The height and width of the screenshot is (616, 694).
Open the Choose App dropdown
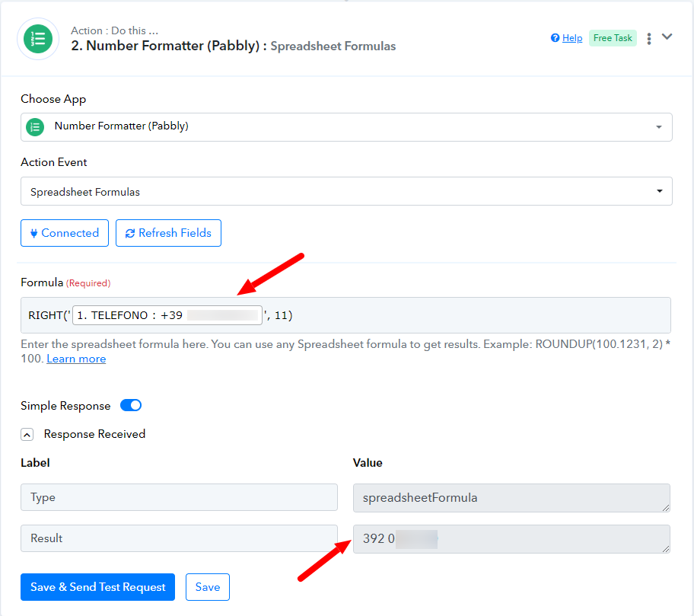(x=346, y=127)
